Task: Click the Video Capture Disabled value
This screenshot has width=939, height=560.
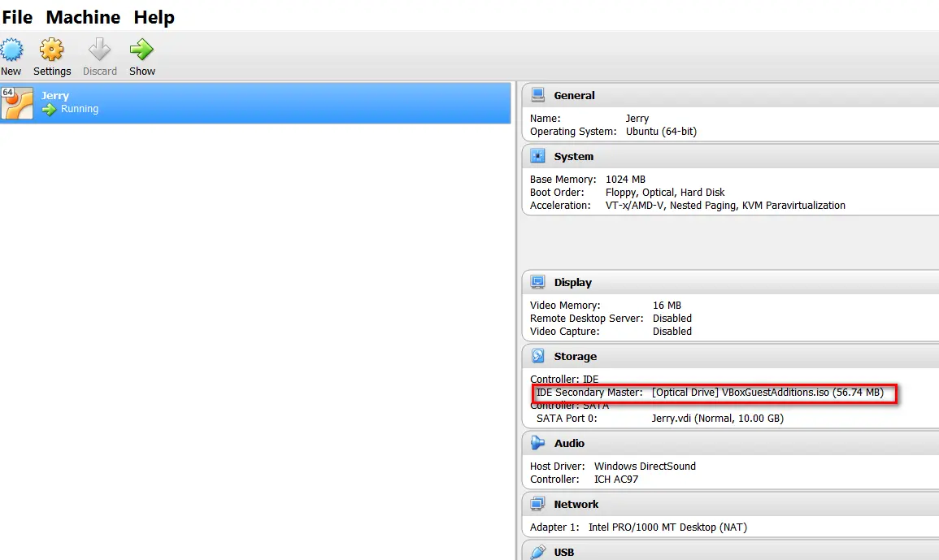Action: pyautogui.click(x=672, y=332)
